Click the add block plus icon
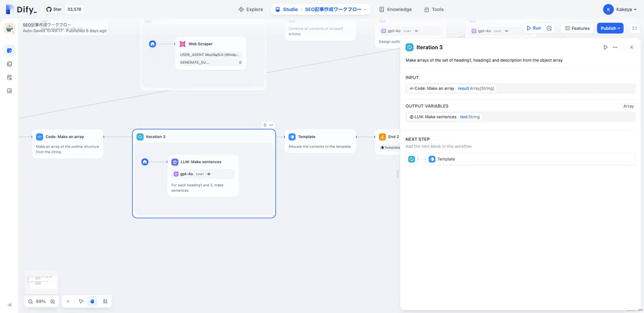Image resolution: width=644 pixels, height=313 pixels. (x=68, y=301)
